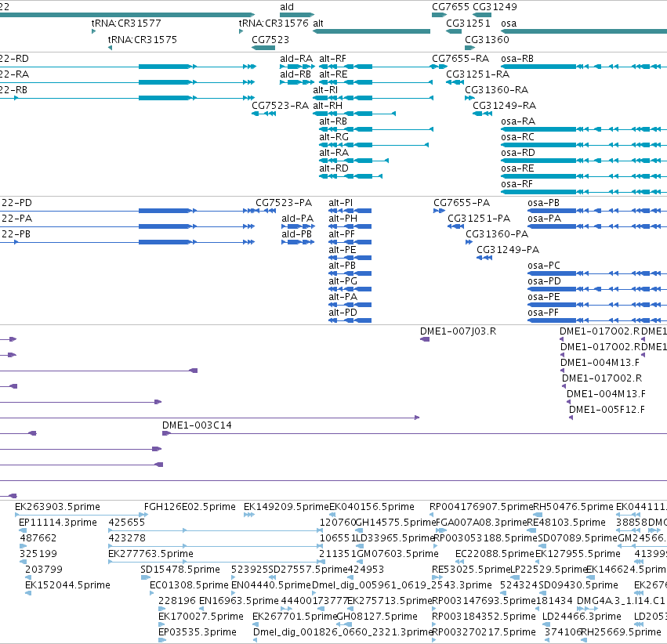Select transcript ald-RB
Screen dimensions: 667x644
tap(295, 74)
